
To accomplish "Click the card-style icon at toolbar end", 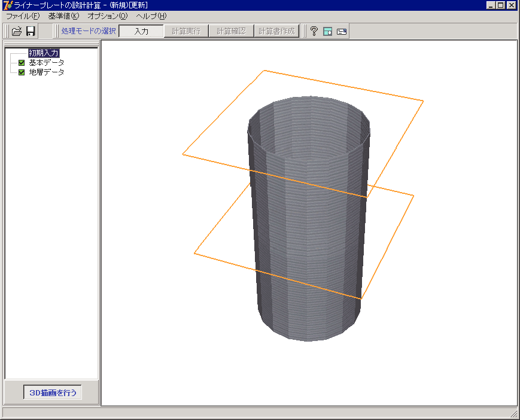I will [x=342, y=32].
